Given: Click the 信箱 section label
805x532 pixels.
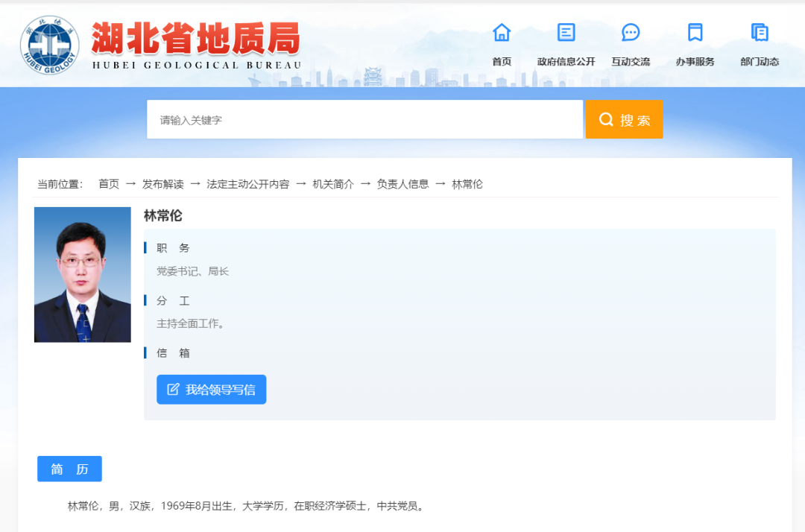Looking at the screenshot, I should [173, 353].
